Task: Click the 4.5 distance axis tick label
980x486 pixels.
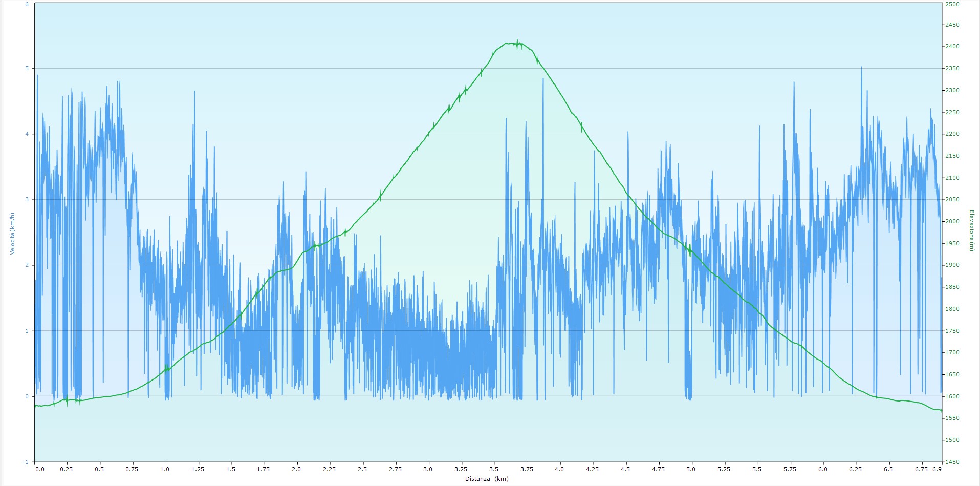Action: 625,469
